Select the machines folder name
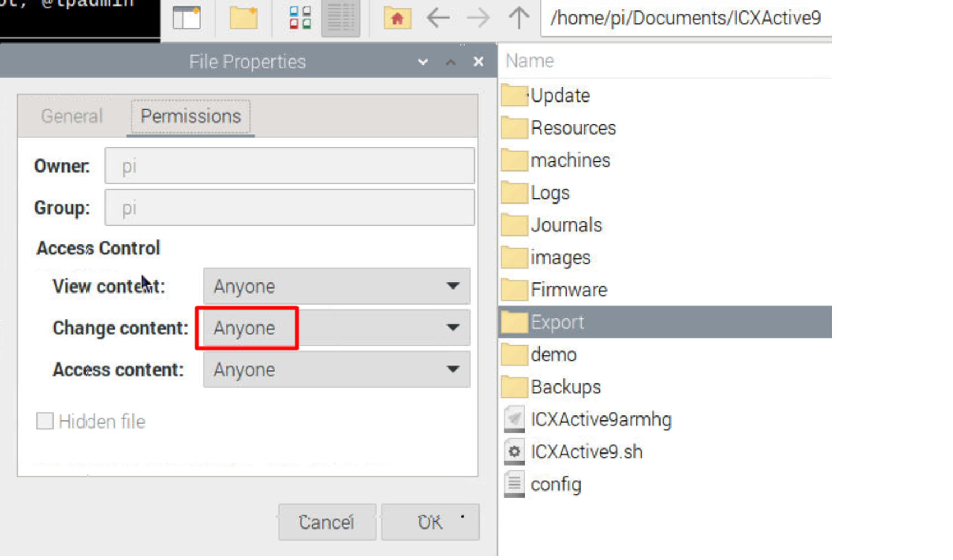 point(570,161)
